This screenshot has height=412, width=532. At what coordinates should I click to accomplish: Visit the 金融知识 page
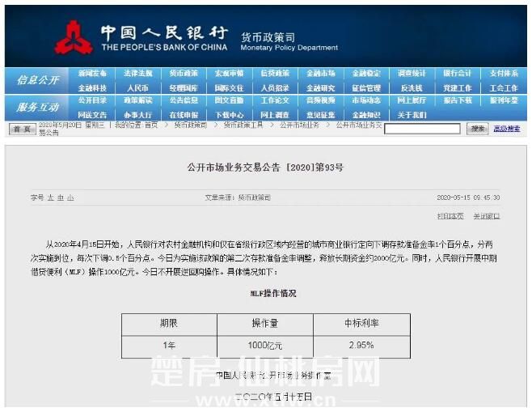[x=366, y=115]
